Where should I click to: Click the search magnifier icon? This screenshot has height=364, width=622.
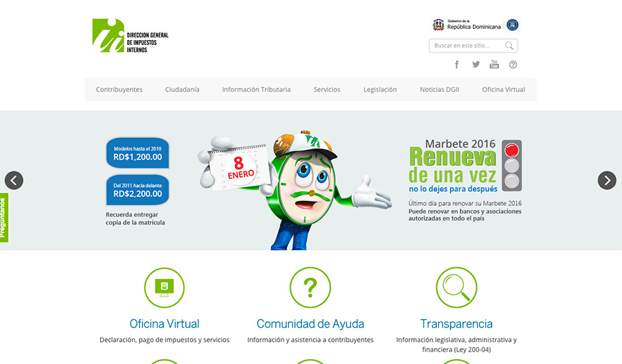(x=509, y=46)
